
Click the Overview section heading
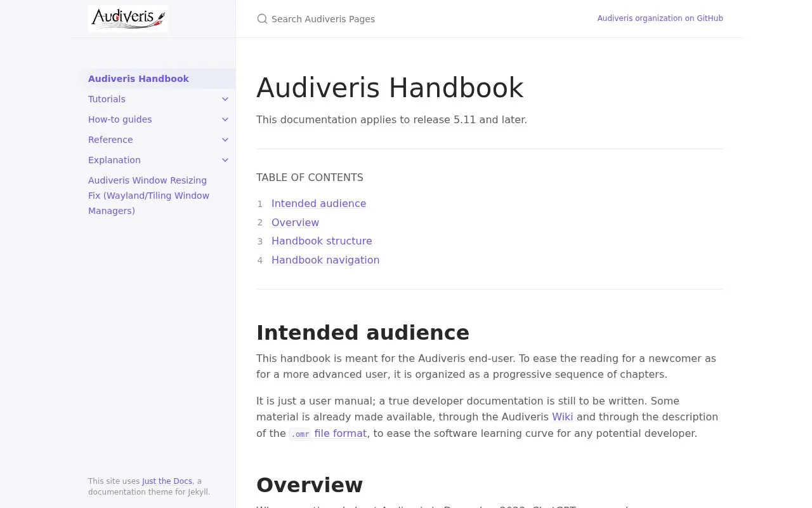[x=310, y=485]
